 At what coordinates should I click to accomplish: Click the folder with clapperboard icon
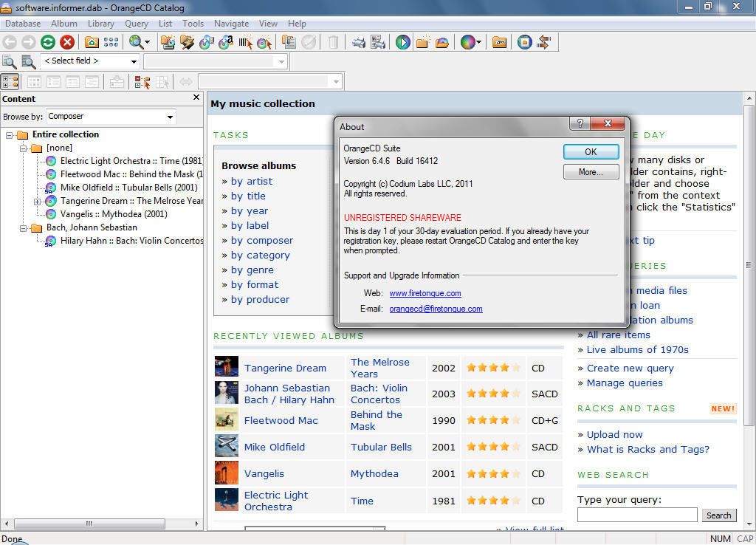(x=187, y=42)
